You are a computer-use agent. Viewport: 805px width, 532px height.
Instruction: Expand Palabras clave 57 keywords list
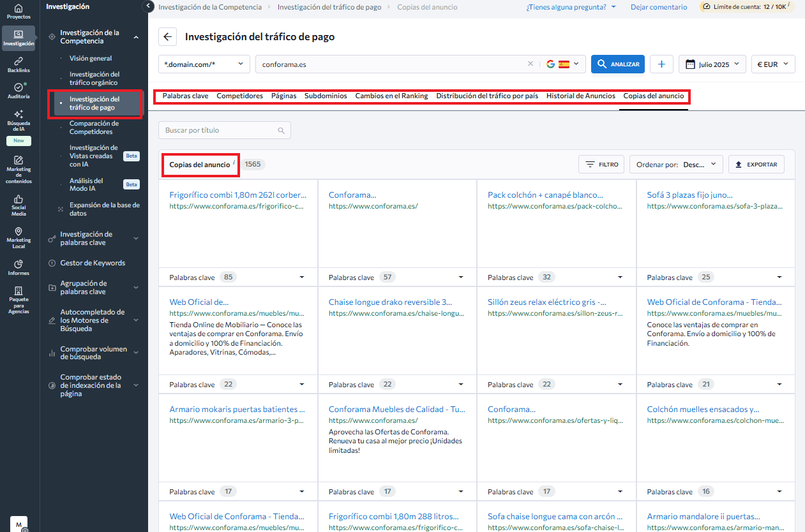pos(461,277)
